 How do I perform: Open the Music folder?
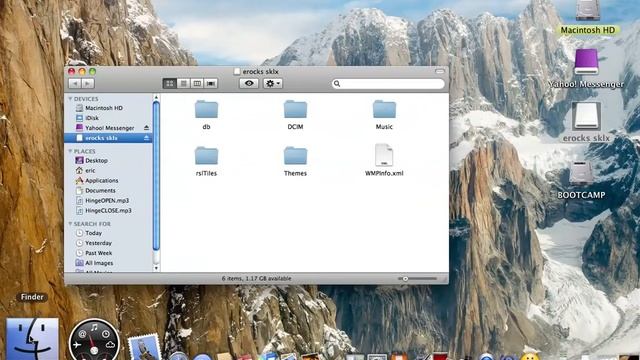pyautogui.click(x=384, y=110)
